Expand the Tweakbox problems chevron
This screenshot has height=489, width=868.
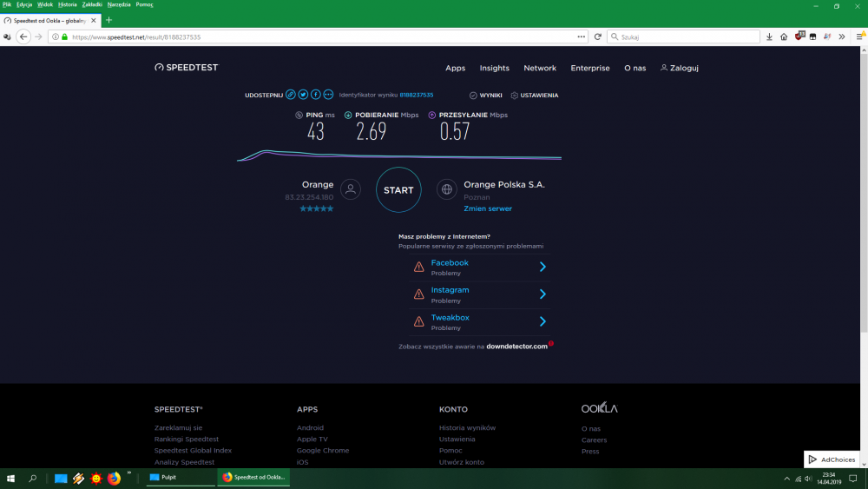pyautogui.click(x=542, y=321)
